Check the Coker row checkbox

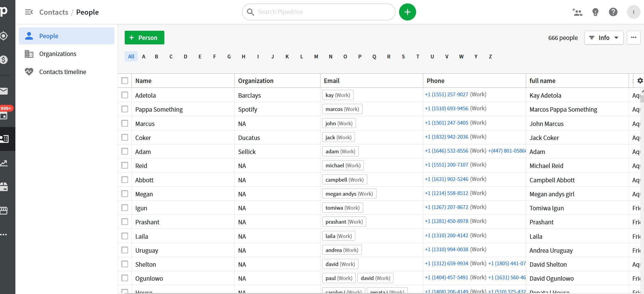tap(125, 137)
